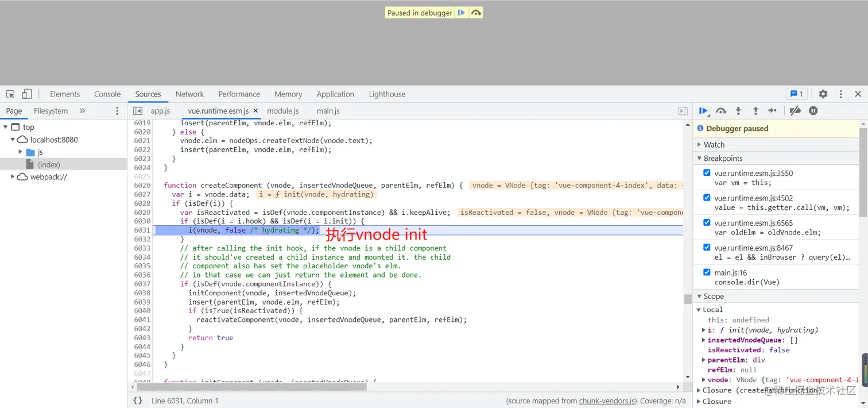Open the main.js file tab
This screenshot has width=868, height=408.
coord(328,111)
